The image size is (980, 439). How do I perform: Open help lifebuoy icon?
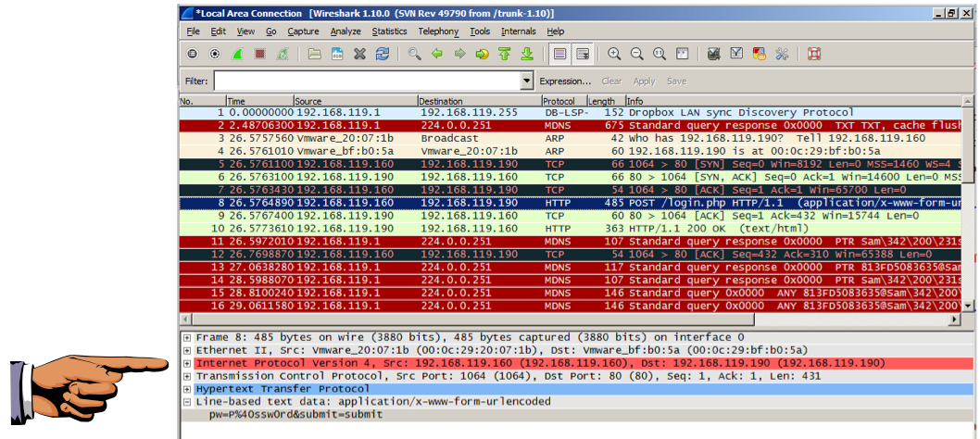(814, 55)
